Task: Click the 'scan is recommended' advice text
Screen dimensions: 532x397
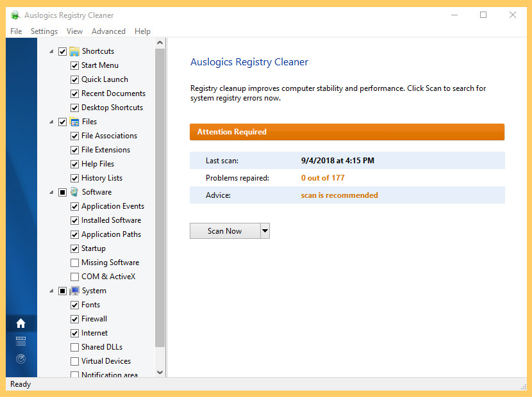Action: pyautogui.click(x=339, y=195)
